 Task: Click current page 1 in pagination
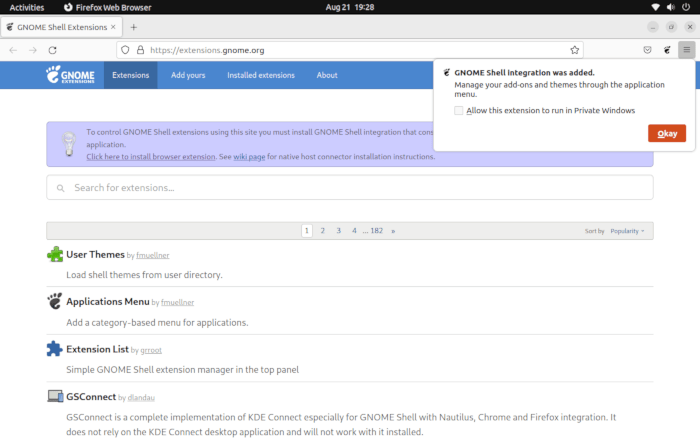(x=307, y=231)
